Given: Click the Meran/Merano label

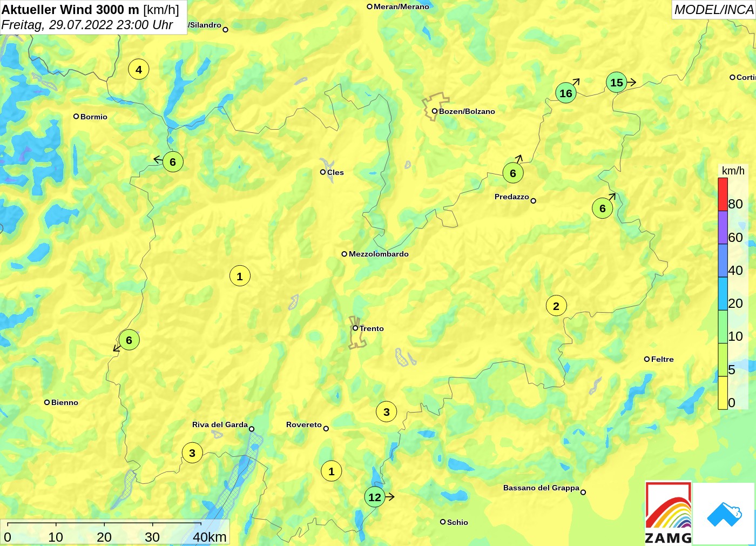Looking at the screenshot, I should (401, 6).
